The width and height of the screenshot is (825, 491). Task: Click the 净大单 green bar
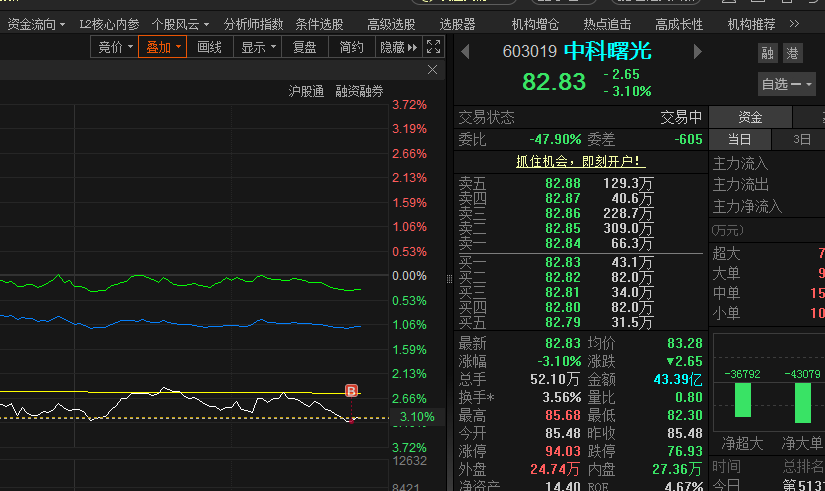[802, 403]
